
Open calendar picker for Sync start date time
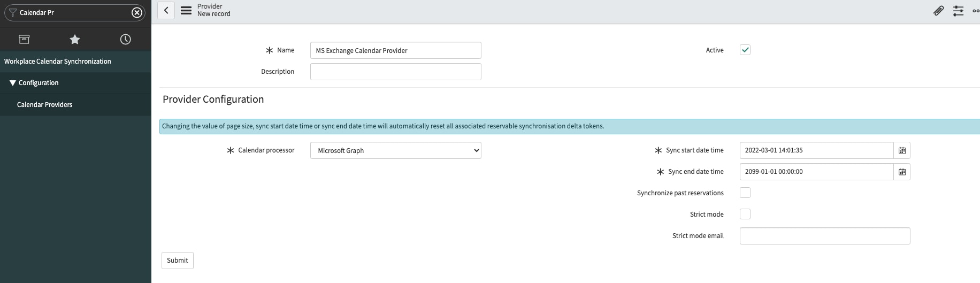click(902, 150)
